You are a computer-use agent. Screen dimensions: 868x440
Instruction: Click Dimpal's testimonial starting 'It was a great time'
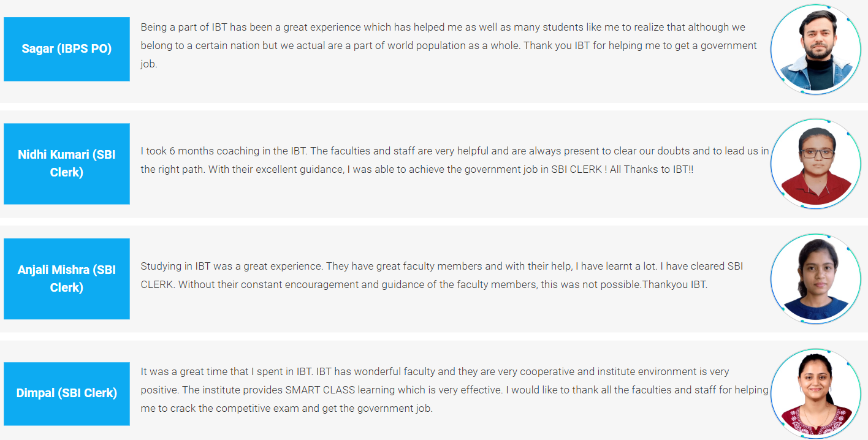click(x=454, y=390)
